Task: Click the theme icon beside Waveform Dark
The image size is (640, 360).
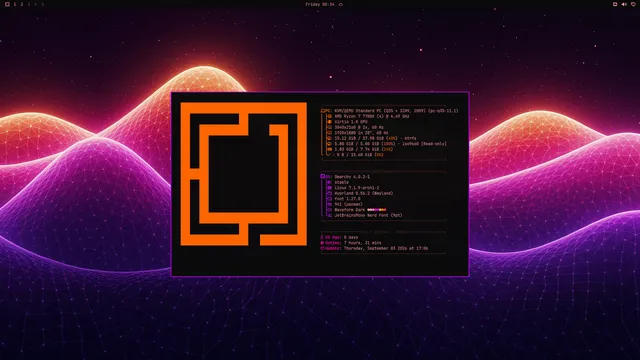Action: point(329,210)
